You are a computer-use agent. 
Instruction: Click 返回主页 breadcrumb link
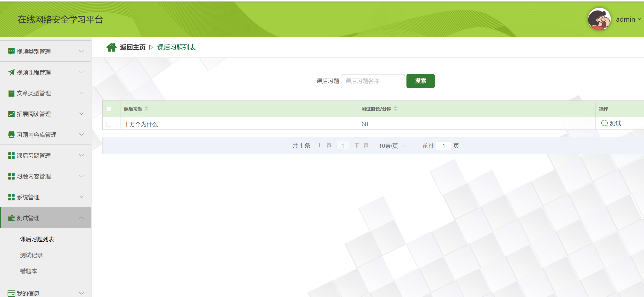133,47
